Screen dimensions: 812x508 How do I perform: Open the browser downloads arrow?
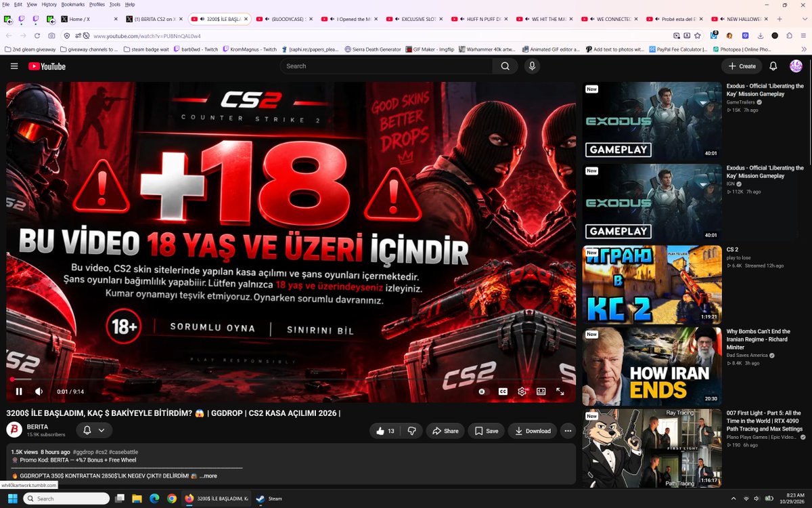[x=759, y=35]
